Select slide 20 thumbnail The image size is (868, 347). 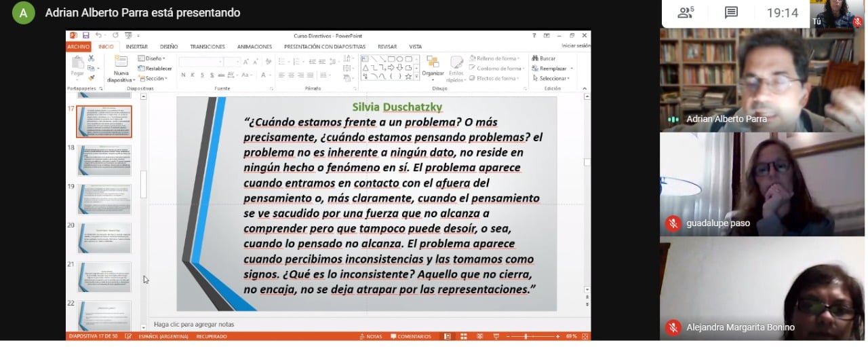[x=104, y=238]
